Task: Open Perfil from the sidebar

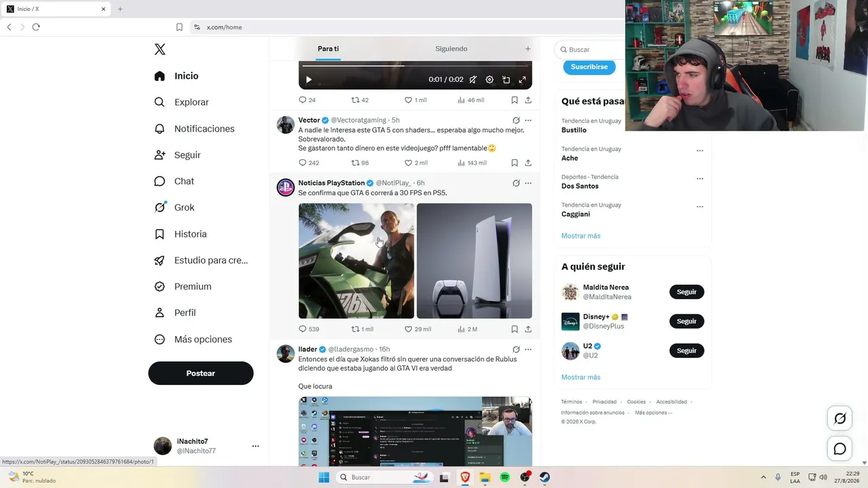Action: (x=175, y=313)
